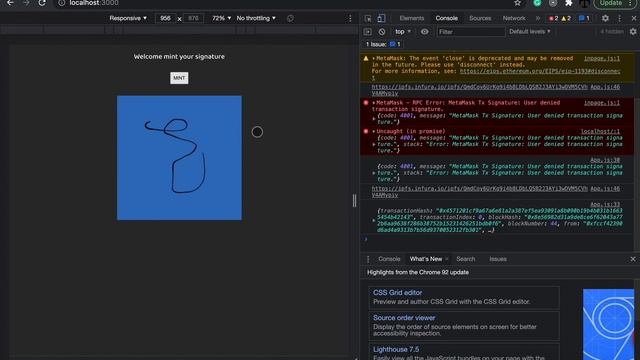Viewport: 640px width, 360px height.
Task: Click the browser forward arrow
Action: pos(26,3)
